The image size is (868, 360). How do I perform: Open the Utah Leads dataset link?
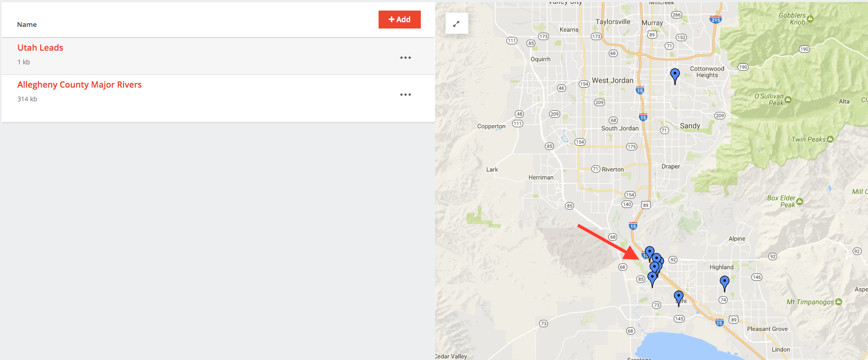tap(40, 48)
